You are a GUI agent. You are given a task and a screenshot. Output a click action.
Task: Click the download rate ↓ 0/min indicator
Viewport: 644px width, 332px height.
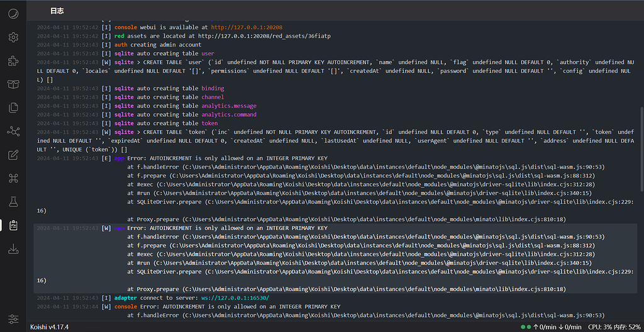tap(570, 327)
